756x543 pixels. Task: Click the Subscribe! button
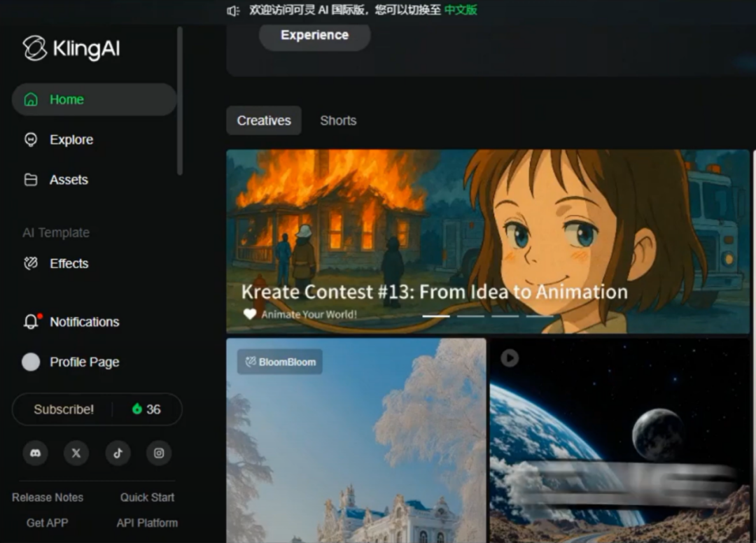tap(64, 409)
